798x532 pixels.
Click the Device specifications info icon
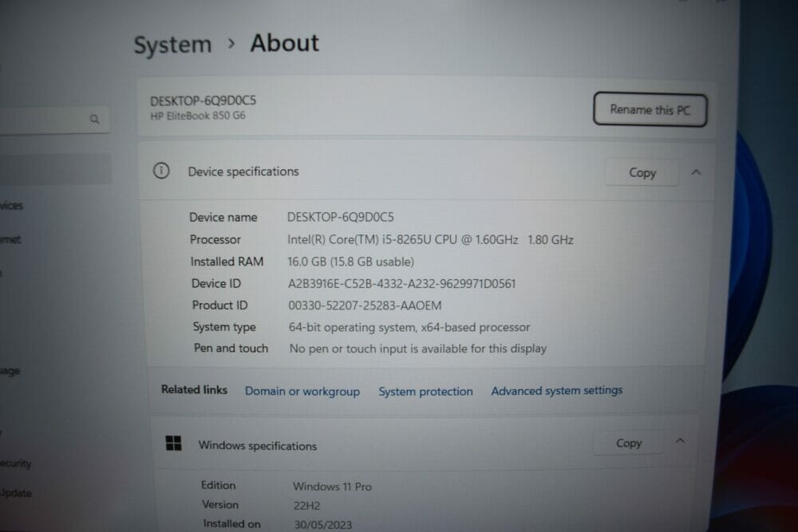161,171
